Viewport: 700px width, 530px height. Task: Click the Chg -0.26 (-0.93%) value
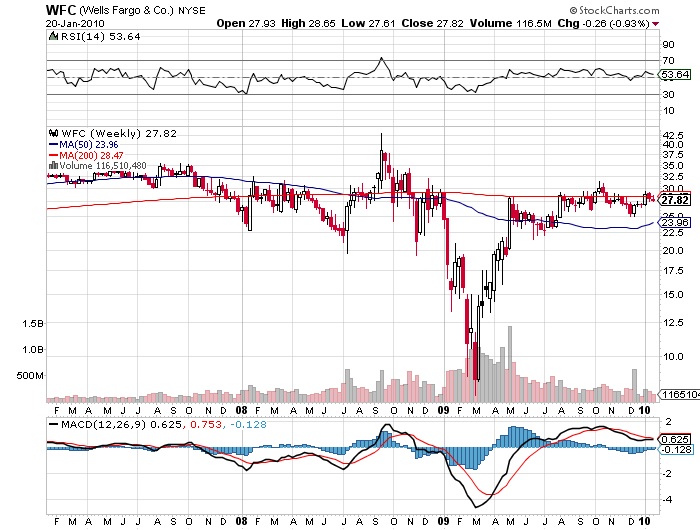(604, 23)
